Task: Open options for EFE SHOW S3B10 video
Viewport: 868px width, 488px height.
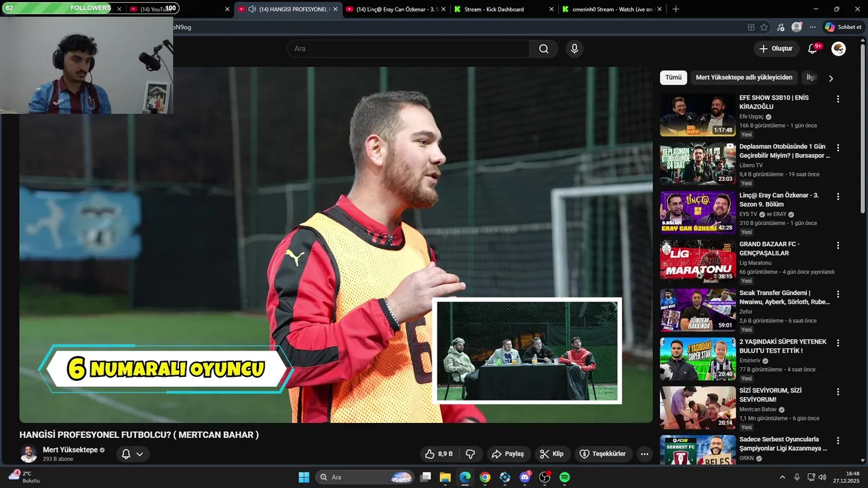Action: point(838,99)
